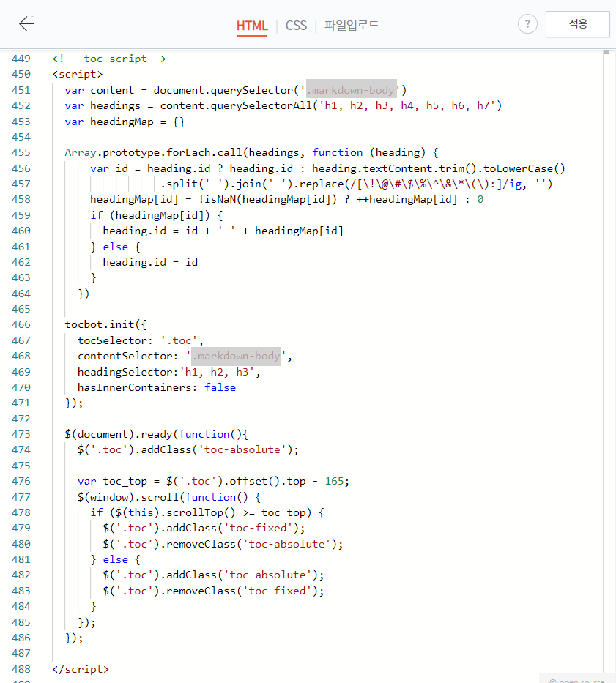Switch to the HTML tab
This screenshot has height=683, width=616.
click(x=252, y=26)
